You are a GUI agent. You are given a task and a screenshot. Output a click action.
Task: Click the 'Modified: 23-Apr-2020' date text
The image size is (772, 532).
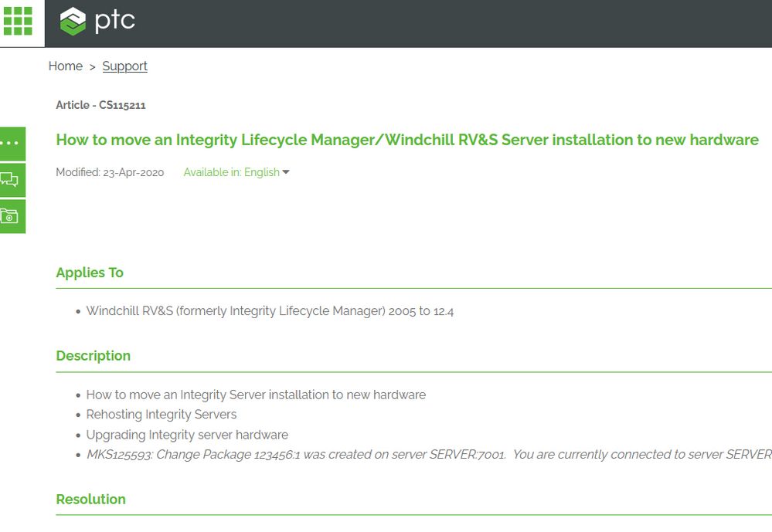point(110,172)
